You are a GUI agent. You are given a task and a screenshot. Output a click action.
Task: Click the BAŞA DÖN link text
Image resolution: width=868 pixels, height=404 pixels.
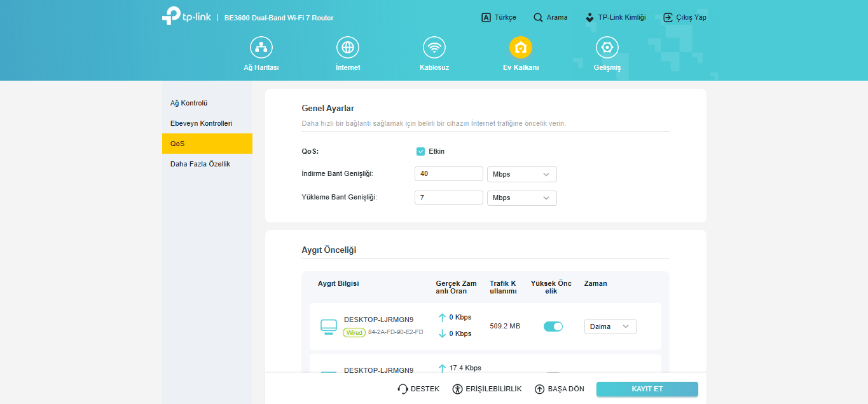click(566, 389)
